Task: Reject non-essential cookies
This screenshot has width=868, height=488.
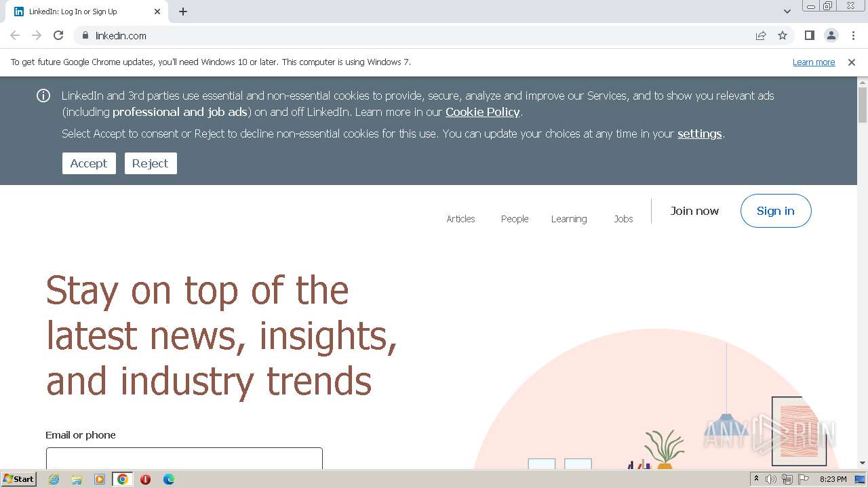Action: pyautogui.click(x=151, y=163)
